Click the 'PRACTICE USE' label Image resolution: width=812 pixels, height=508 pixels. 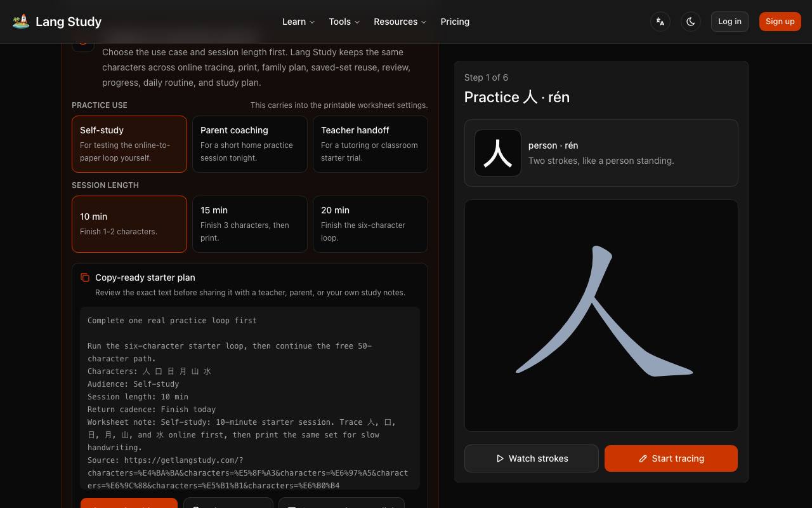pos(100,105)
